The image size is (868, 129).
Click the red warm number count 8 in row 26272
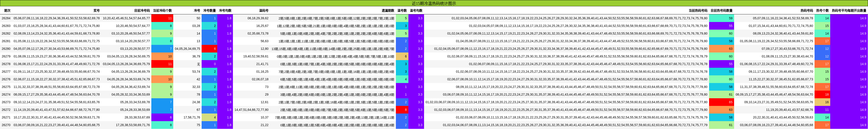point(402,110)
